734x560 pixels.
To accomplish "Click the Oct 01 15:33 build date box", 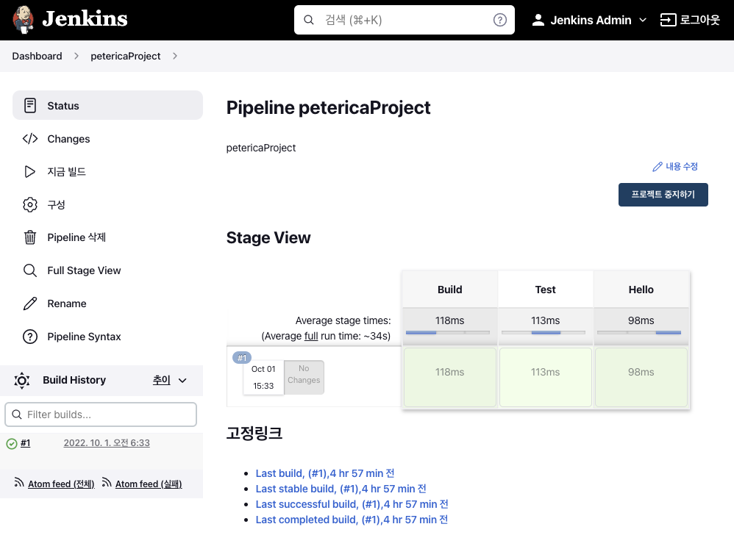I will click(263, 378).
